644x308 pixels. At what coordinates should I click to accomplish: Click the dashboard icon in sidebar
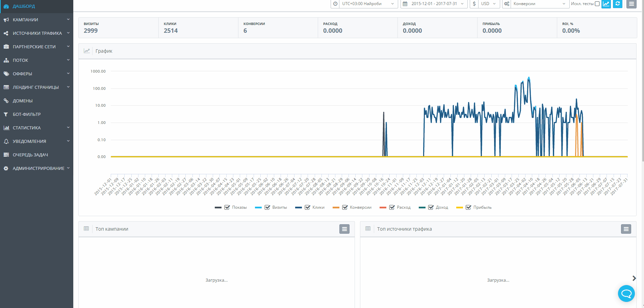pyautogui.click(x=6, y=6)
